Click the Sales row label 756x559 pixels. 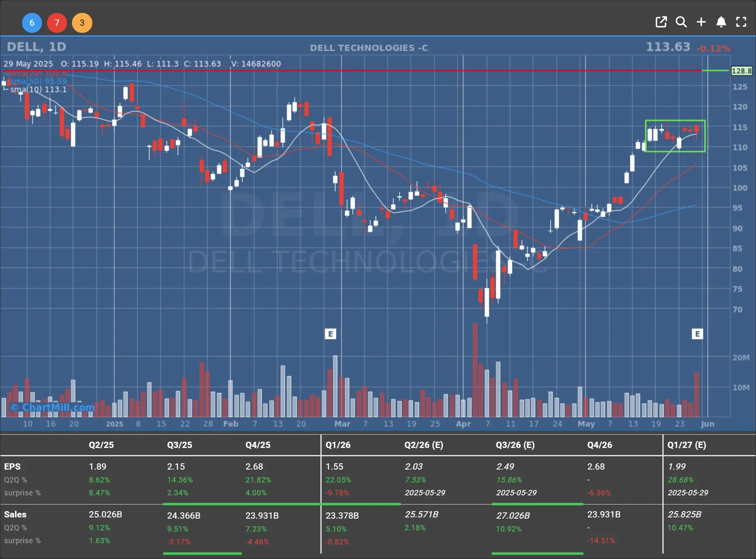pos(15,514)
